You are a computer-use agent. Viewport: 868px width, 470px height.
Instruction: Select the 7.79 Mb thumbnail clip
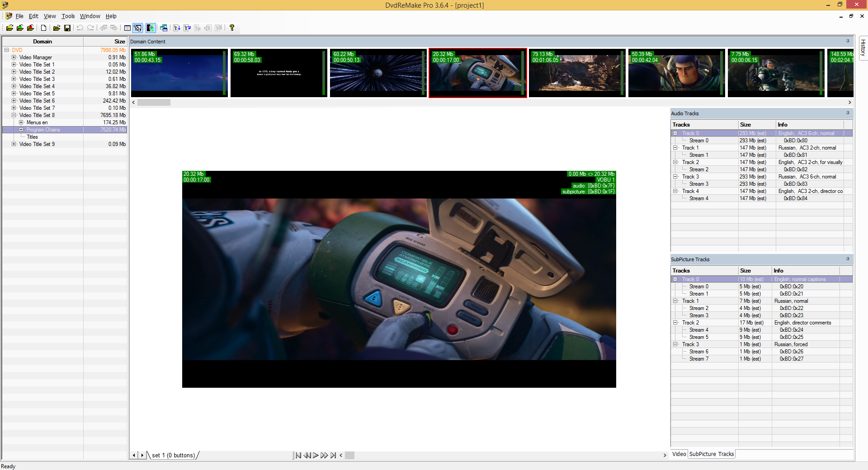776,73
